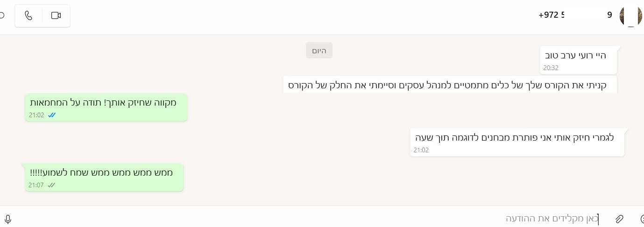Click message starting "קניתי את הקורס שלך"
Viewport: 644px width, 227px height.
click(450, 85)
